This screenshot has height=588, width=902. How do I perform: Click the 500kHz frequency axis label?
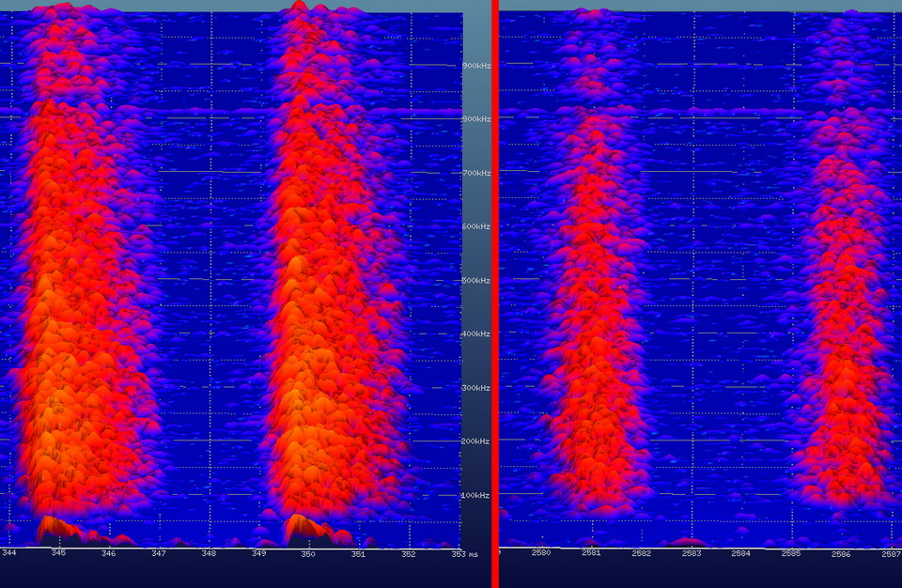point(476,280)
